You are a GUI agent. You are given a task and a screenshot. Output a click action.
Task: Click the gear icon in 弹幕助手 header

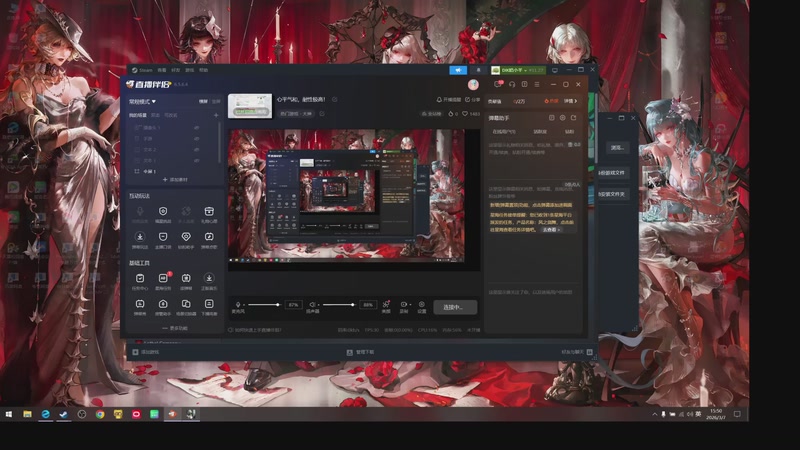[x=562, y=118]
